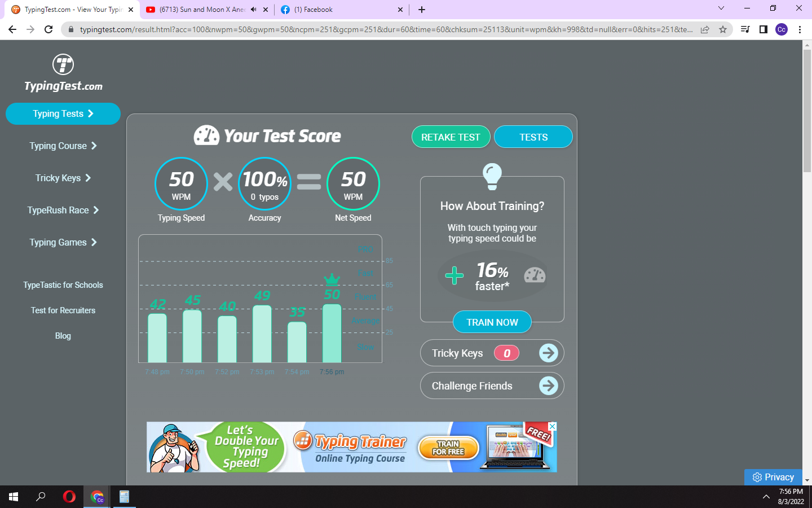Mute the Sun and Moon tab audio
The width and height of the screenshot is (812, 508).
tap(254, 10)
